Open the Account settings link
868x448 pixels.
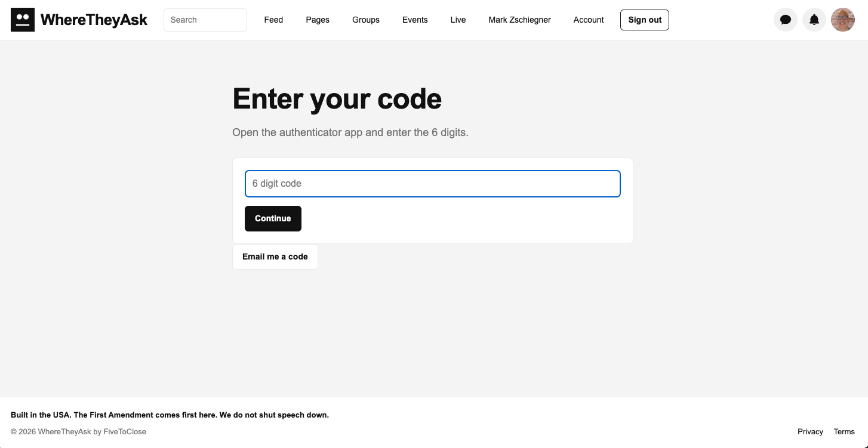click(589, 20)
